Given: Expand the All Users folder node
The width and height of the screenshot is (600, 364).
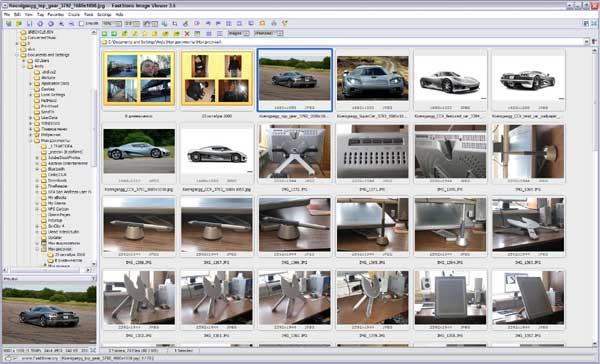Looking at the screenshot, I should (x=24, y=60).
